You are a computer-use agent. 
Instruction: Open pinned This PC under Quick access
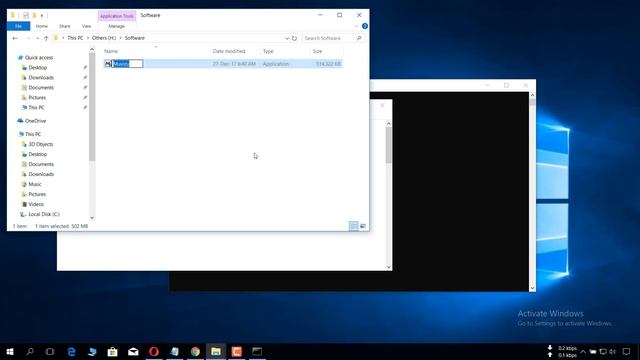coord(36,107)
